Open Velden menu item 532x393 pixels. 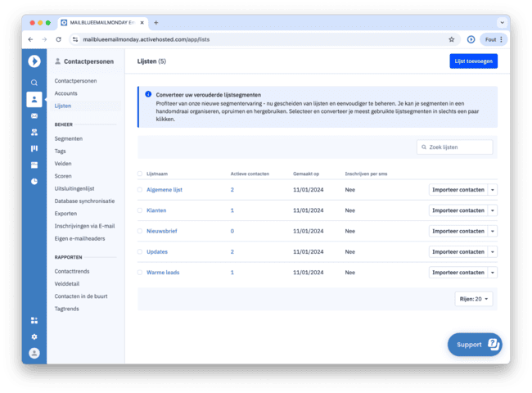point(63,164)
